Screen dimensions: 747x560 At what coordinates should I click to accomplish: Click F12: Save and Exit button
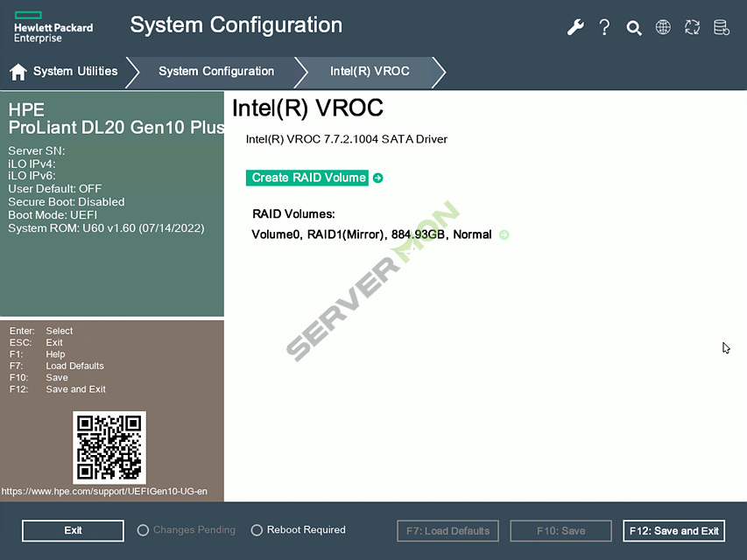coord(674,531)
